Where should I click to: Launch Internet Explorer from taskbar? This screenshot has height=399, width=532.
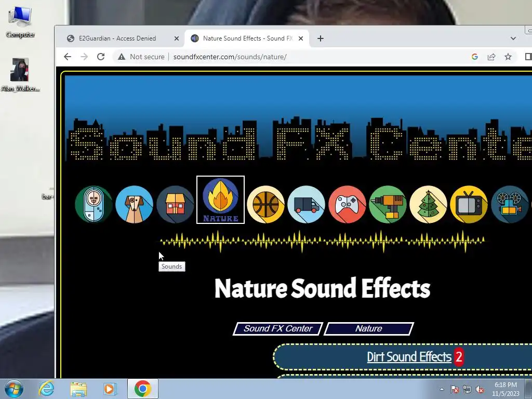click(x=46, y=389)
